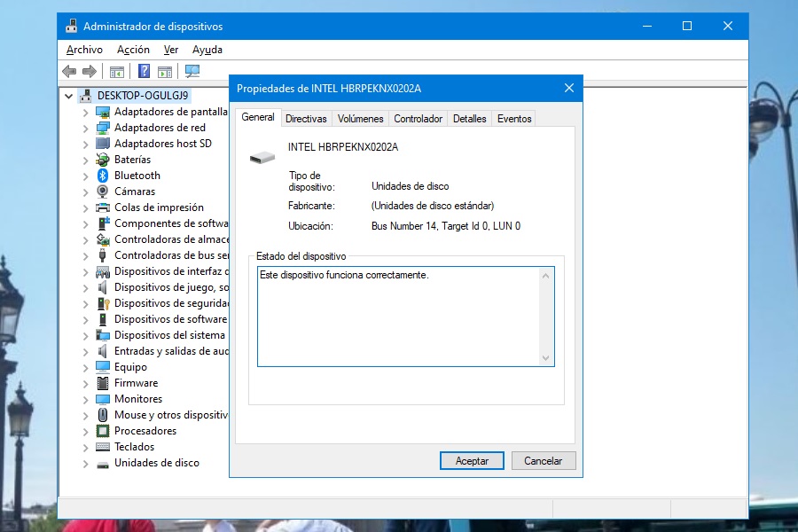Click the Bluetooth device category icon
The height and width of the screenshot is (532, 798).
click(101, 176)
